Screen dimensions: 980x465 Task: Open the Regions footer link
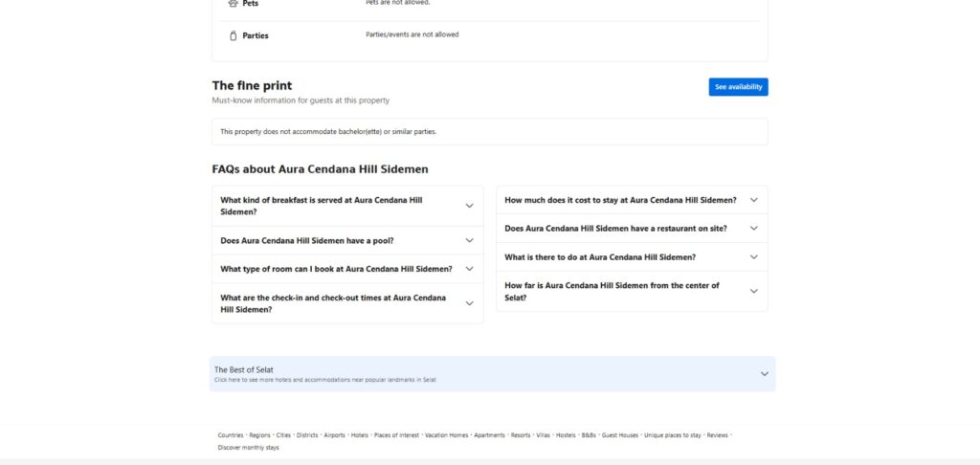click(x=259, y=435)
